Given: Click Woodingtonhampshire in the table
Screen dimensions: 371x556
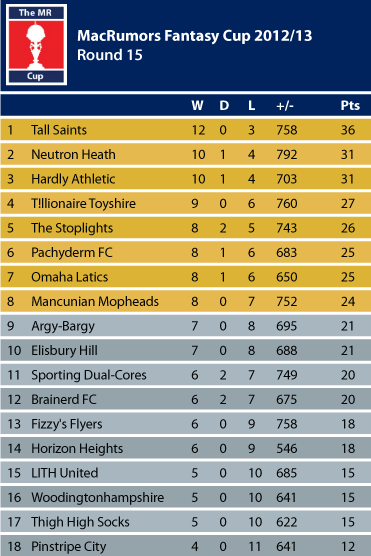Looking at the screenshot, I should tap(98, 497).
